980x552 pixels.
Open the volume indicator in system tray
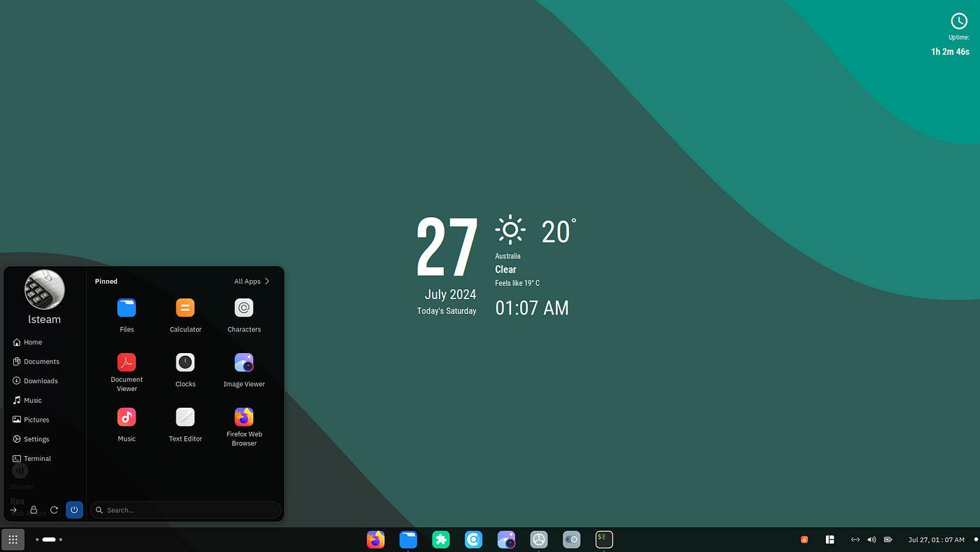pos(871,539)
